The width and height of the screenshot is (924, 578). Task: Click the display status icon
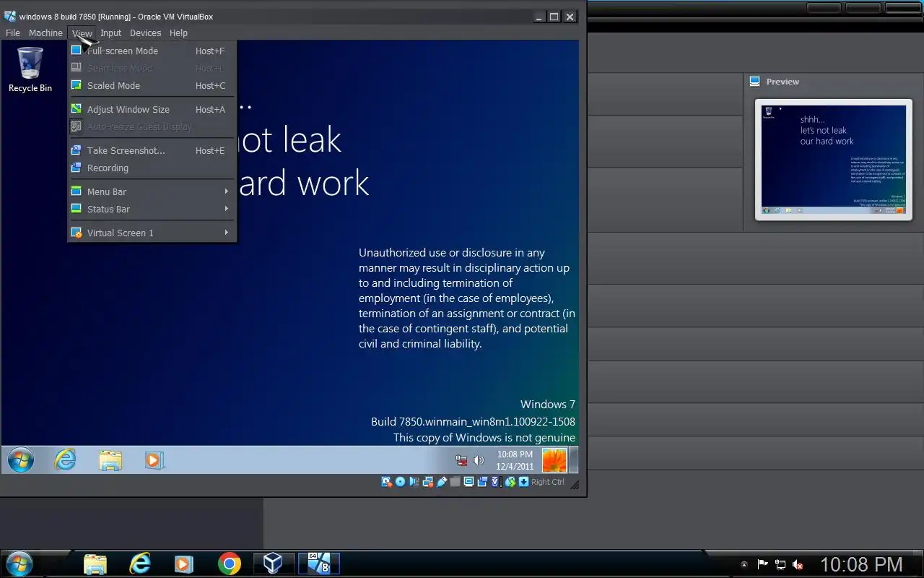[468, 482]
